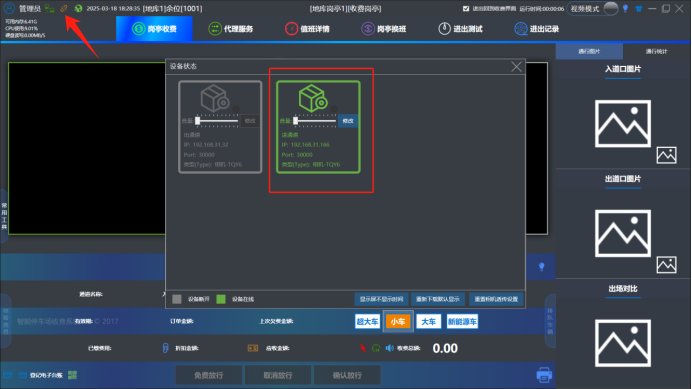Viewport: 692px width, 389px height.
Task: Click the 免费放行 button
Action: tap(209, 375)
